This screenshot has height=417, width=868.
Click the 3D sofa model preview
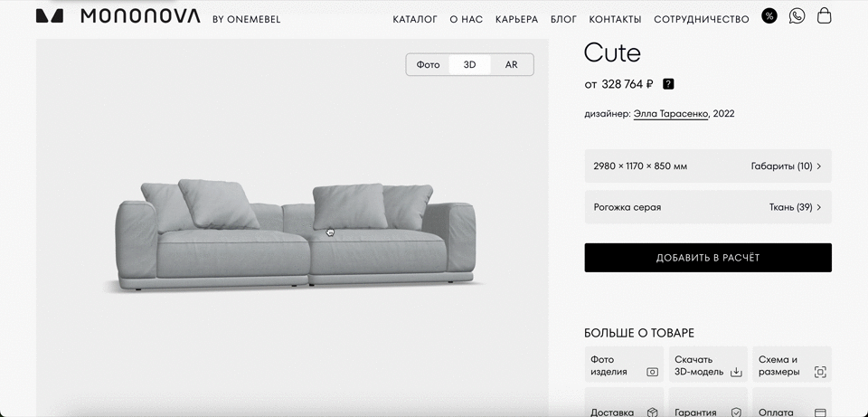[295, 235]
